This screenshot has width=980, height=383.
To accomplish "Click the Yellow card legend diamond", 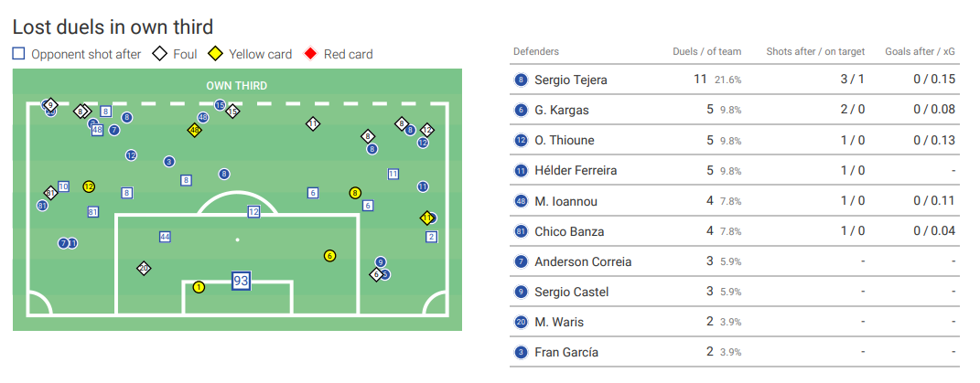I will (x=216, y=54).
